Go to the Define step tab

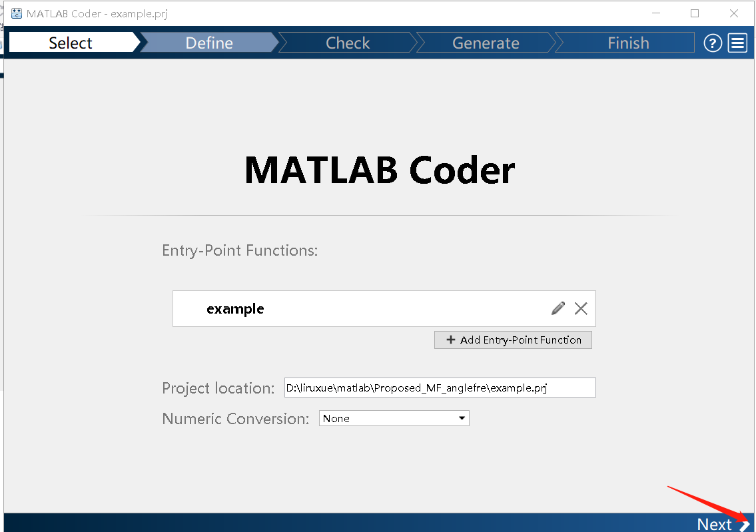(x=209, y=43)
